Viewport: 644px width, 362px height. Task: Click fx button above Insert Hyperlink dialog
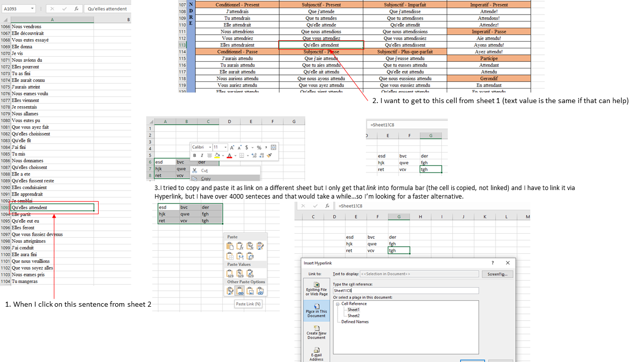pos(328,206)
